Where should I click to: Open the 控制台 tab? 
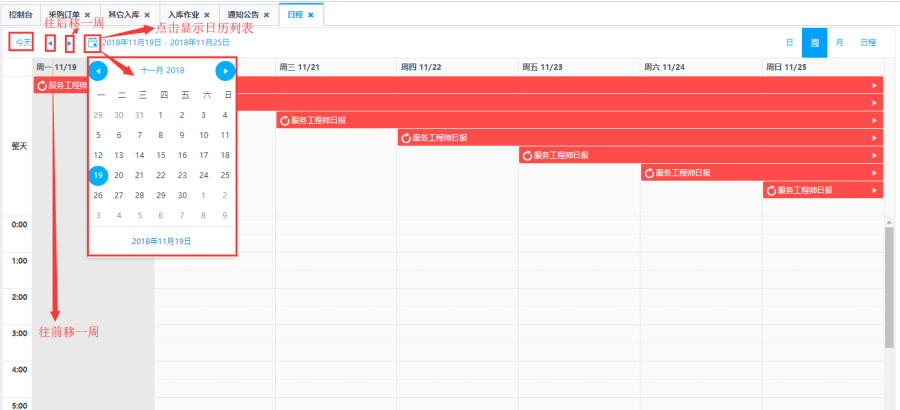pyautogui.click(x=20, y=15)
